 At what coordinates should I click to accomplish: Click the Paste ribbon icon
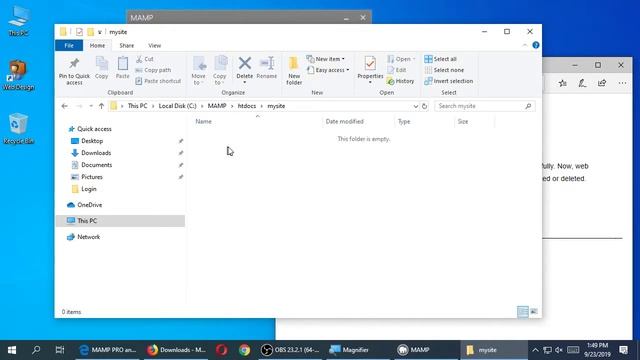[122, 68]
